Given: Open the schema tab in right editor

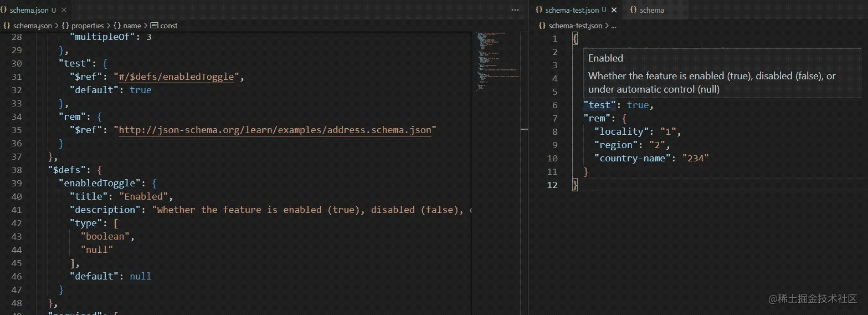Looking at the screenshot, I should (x=652, y=10).
